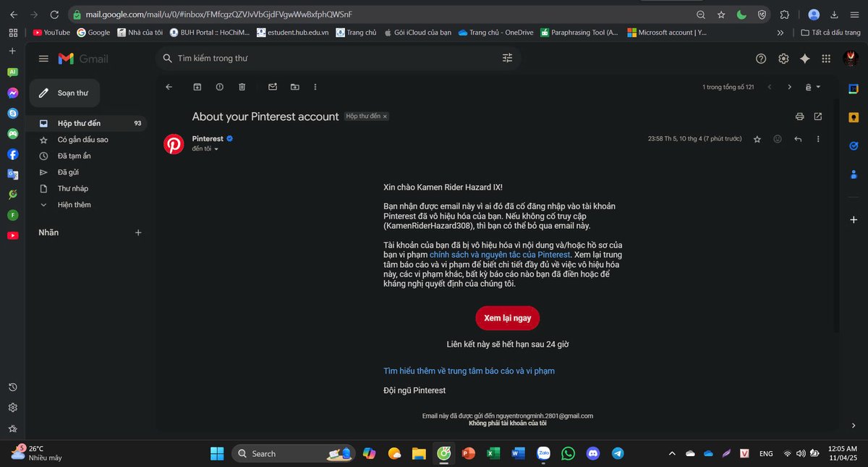The height and width of the screenshot is (467, 868).
Task: Open Discord from the taskbar
Action: (593, 454)
